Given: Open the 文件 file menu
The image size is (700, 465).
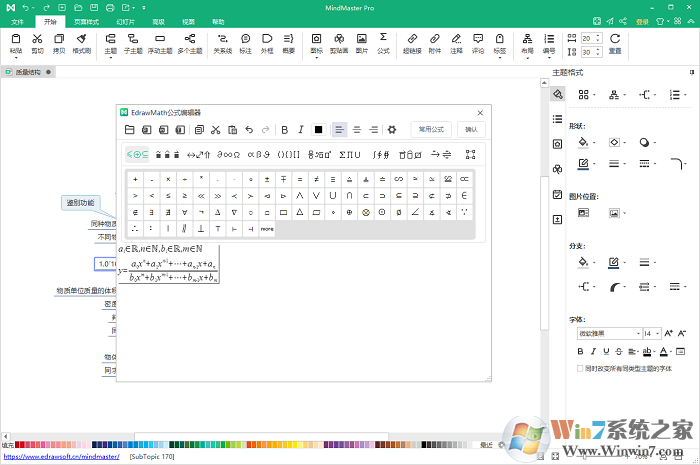Looking at the screenshot, I should tap(17, 20).
